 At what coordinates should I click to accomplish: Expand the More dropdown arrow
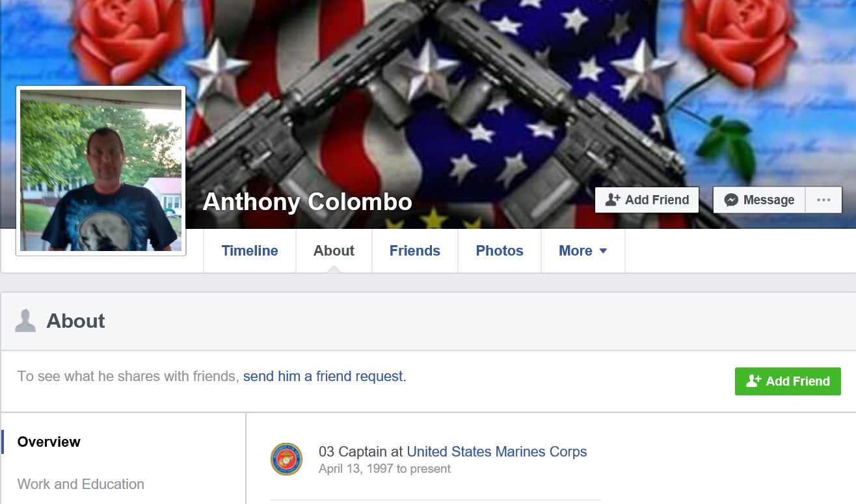pyautogui.click(x=603, y=251)
